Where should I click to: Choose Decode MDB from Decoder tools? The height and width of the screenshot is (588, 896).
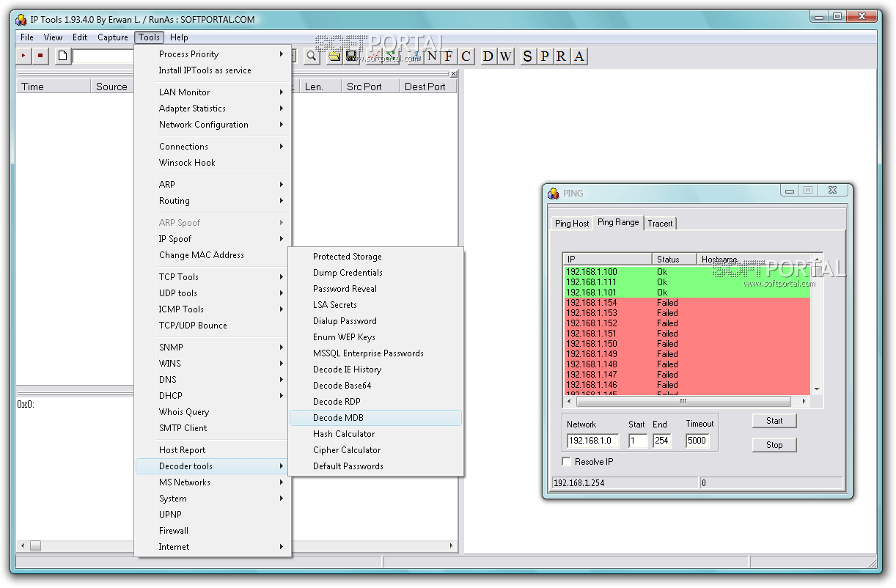click(376, 418)
